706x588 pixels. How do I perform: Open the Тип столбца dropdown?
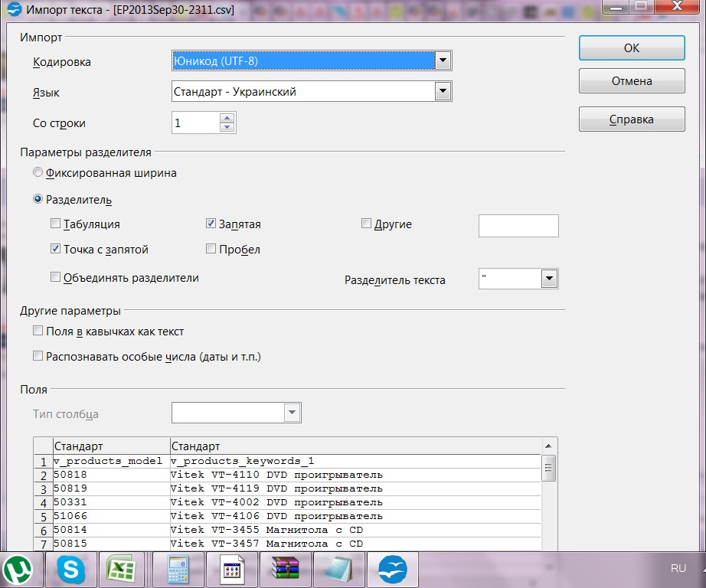(293, 413)
